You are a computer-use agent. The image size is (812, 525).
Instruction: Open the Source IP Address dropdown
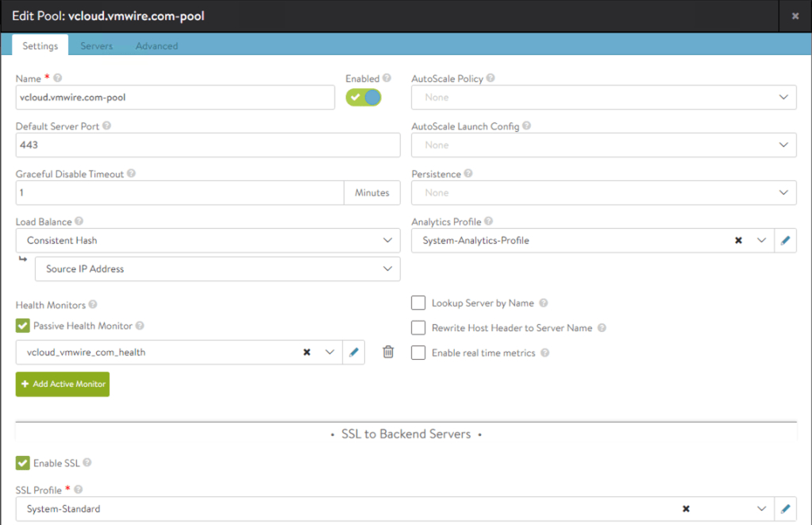click(217, 269)
